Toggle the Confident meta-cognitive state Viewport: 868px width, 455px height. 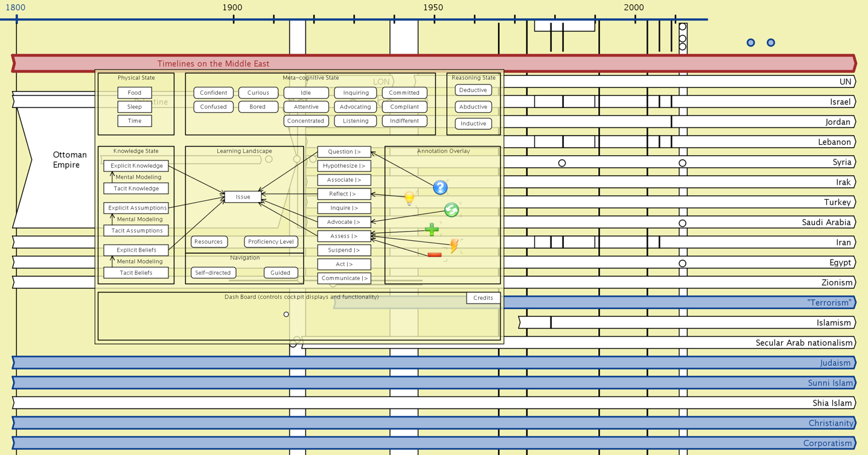click(x=214, y=93)
